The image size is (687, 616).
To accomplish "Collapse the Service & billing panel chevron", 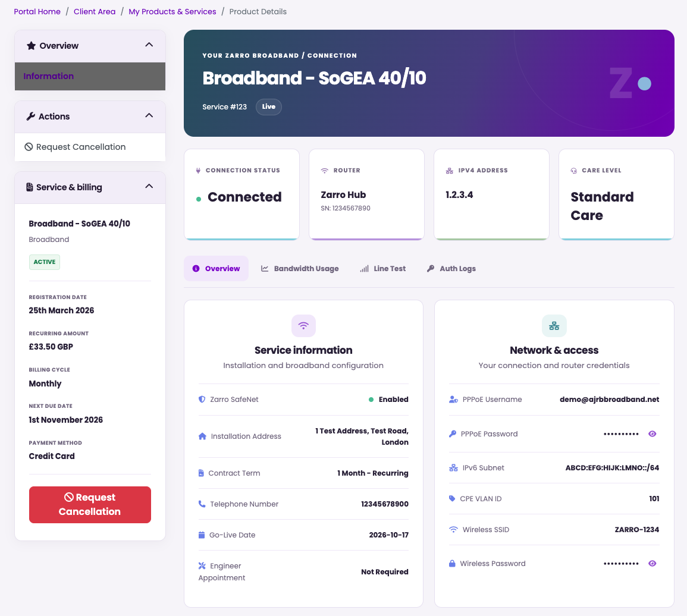I will [x=149, y=186].
